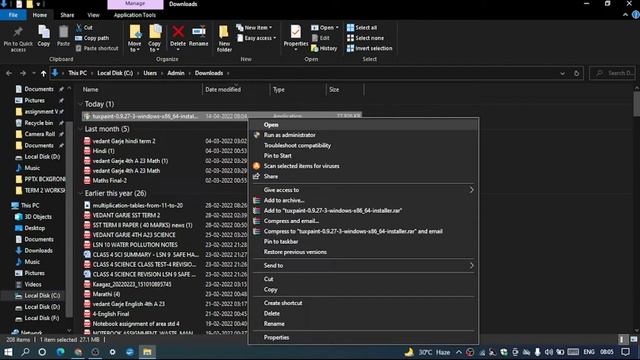Select the Videos folder in the sidebar
The height and width of the screenshot is (360, 640).
(33, 284)
